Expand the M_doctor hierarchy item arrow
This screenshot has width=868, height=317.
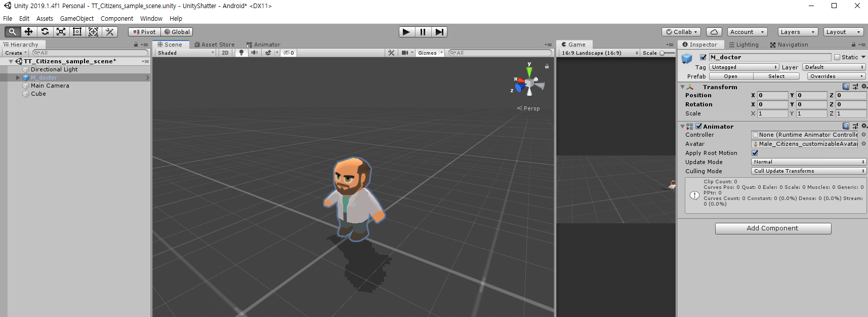tap(18, 77)
